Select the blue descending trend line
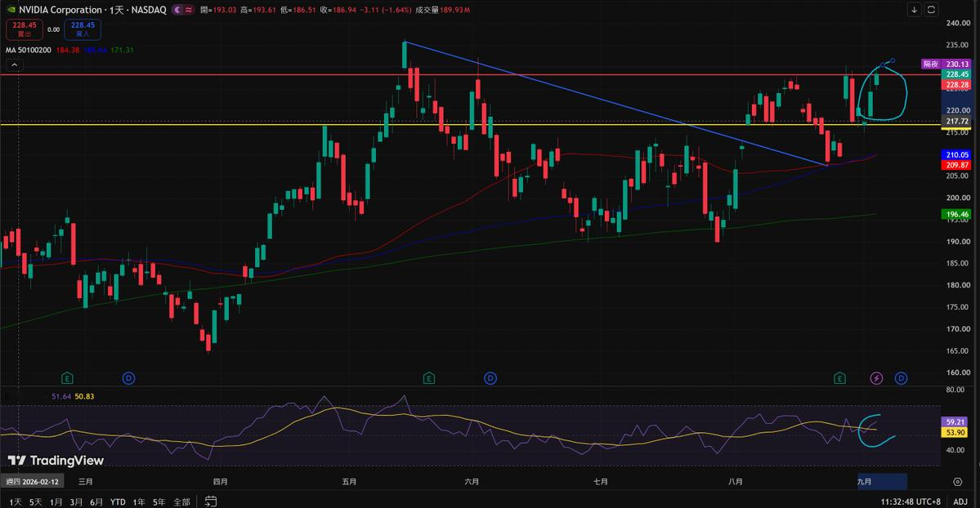 pyautogui.click(x=615, y=103)
